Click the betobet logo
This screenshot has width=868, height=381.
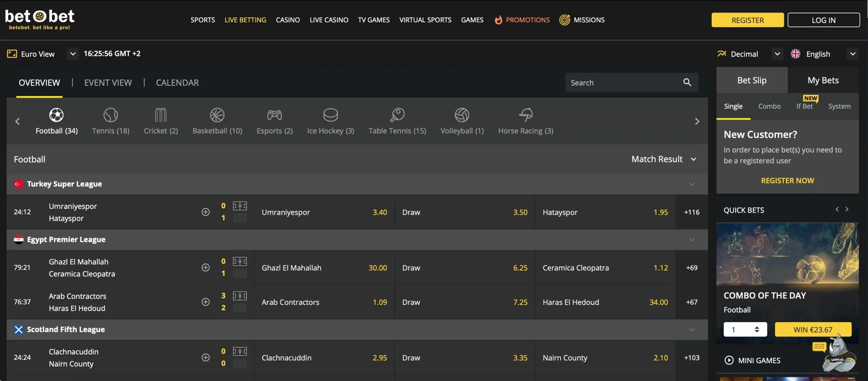[40, 19]
